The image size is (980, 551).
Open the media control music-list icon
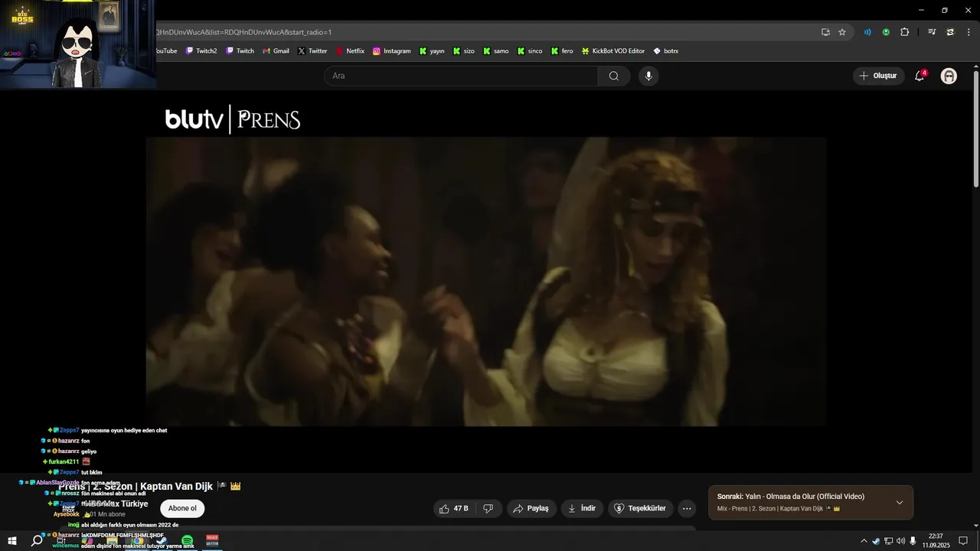(932, 32)
